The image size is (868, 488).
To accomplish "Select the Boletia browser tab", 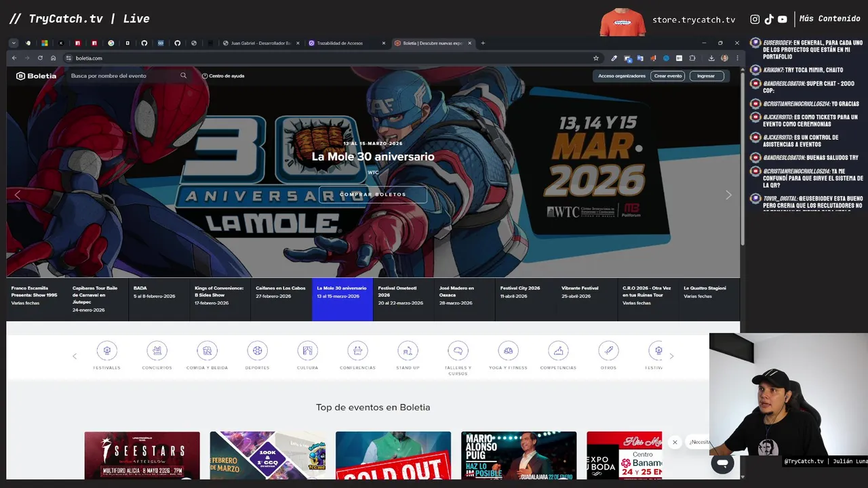I will (433, 43).
